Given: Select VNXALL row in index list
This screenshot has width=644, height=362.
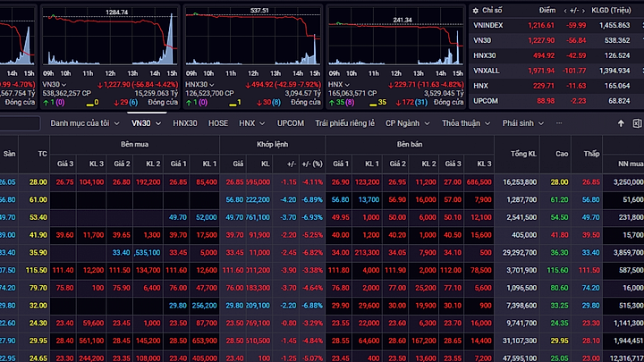Looking at the screenshot, I should pyautogui.click(x=556, y=71).
